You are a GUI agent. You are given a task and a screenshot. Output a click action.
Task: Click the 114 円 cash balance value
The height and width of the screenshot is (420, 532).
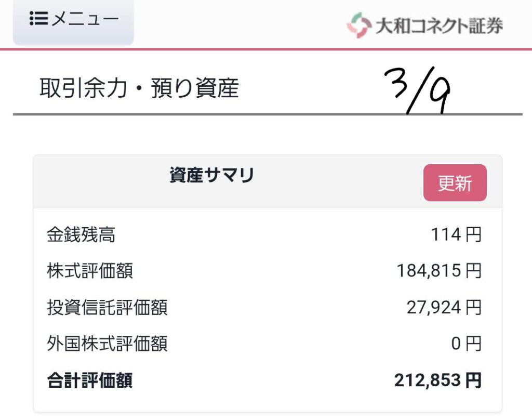pos(456,235)
